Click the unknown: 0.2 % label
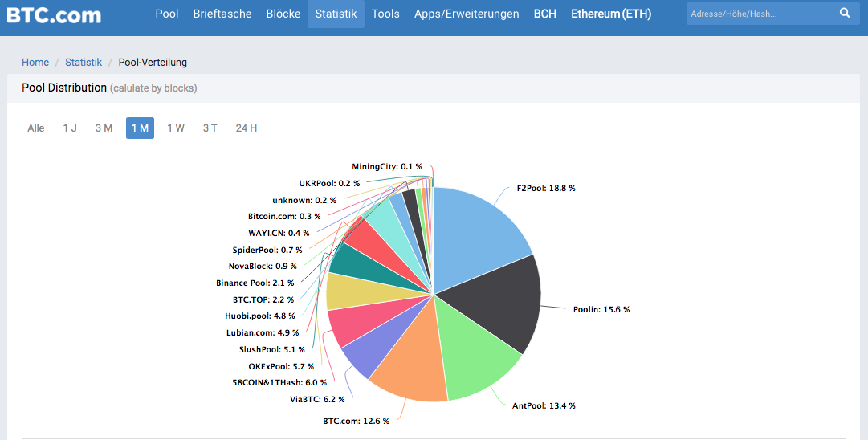The height and width of the screenshot is (440, 868). [304, 200]
